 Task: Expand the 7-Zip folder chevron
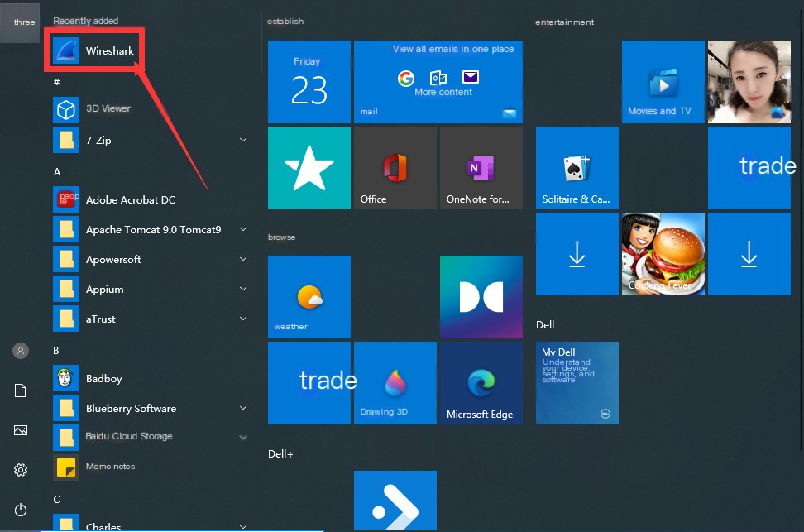point(243,140)
